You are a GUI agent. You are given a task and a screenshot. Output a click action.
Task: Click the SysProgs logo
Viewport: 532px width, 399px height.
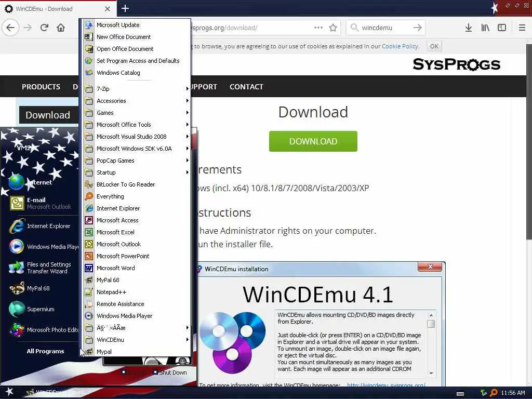456,64
